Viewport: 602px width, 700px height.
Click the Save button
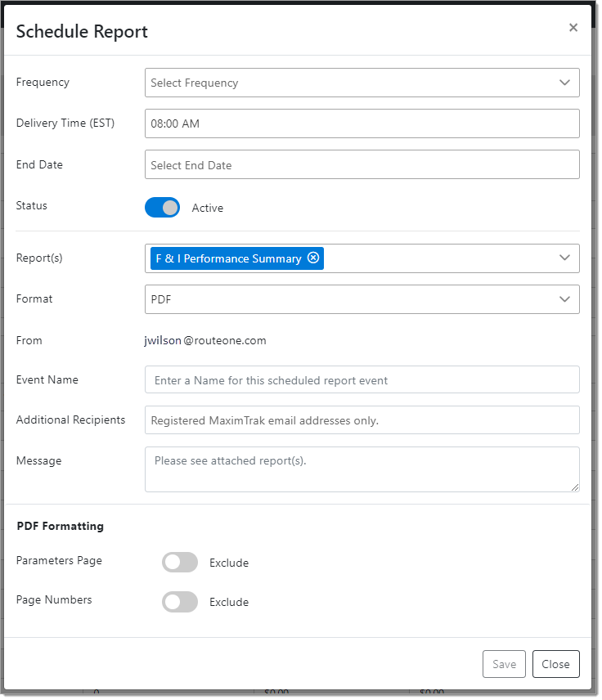(504, 664)
